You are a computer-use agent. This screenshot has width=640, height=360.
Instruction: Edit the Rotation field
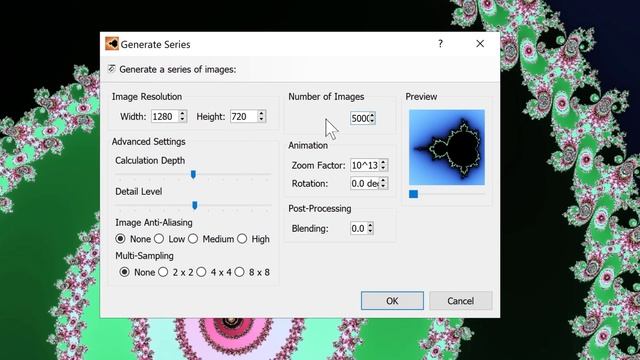364,183
